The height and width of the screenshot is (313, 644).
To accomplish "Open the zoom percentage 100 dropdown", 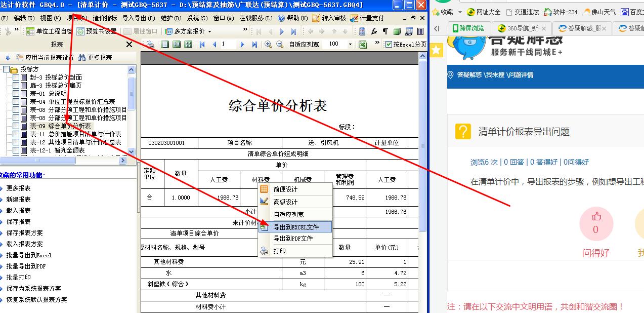I will tap(350, 45).
